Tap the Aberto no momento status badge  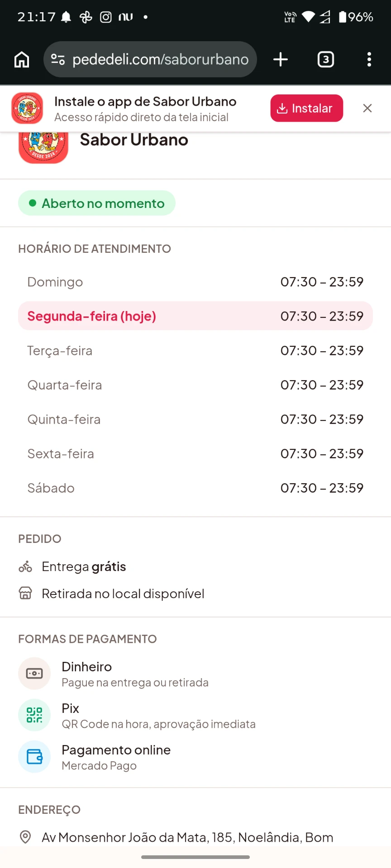[97, 203]
